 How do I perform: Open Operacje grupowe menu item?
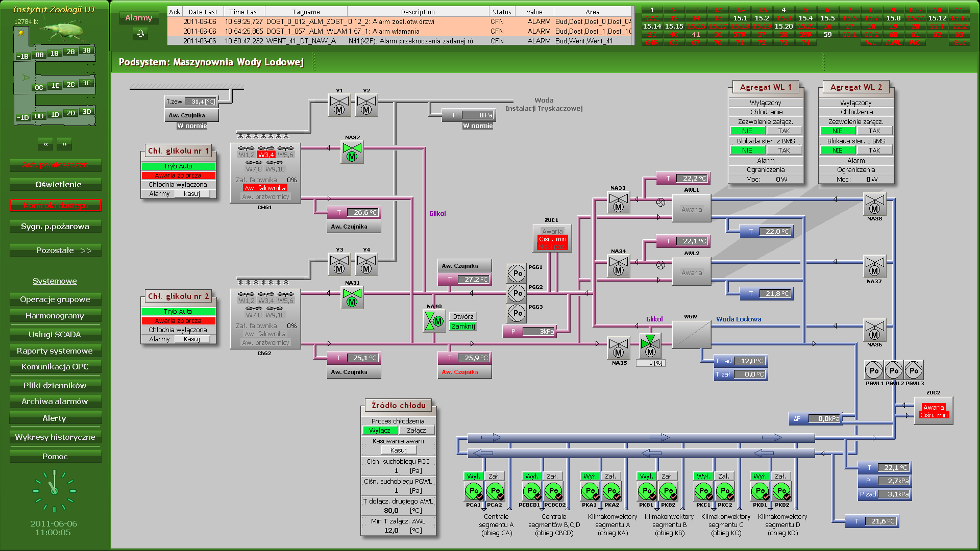click(x=56, y=299)
